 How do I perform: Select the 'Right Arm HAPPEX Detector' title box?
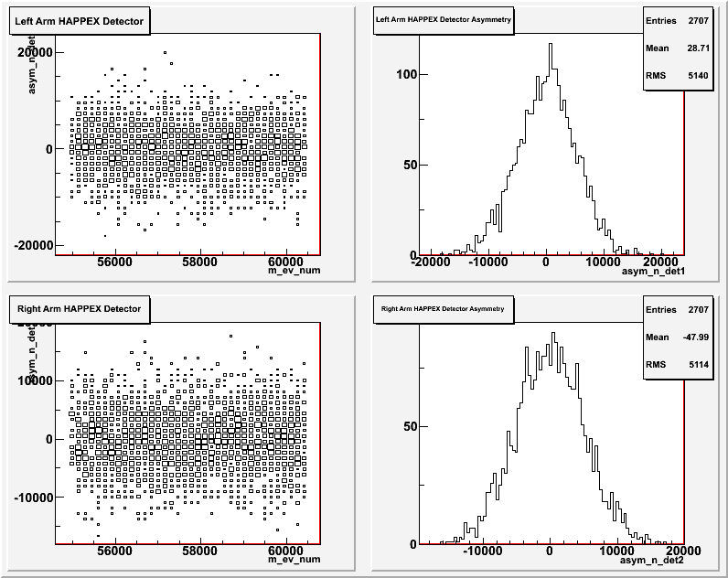tap(80, 309)
